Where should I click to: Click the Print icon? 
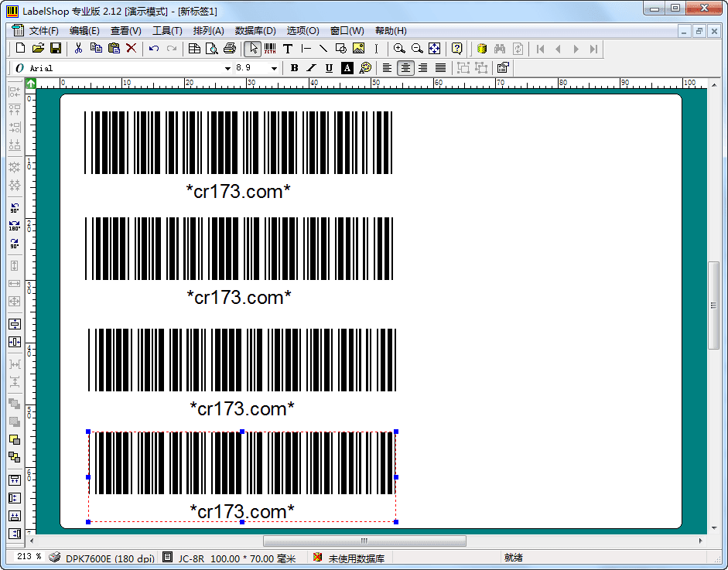tap(230, 49)
